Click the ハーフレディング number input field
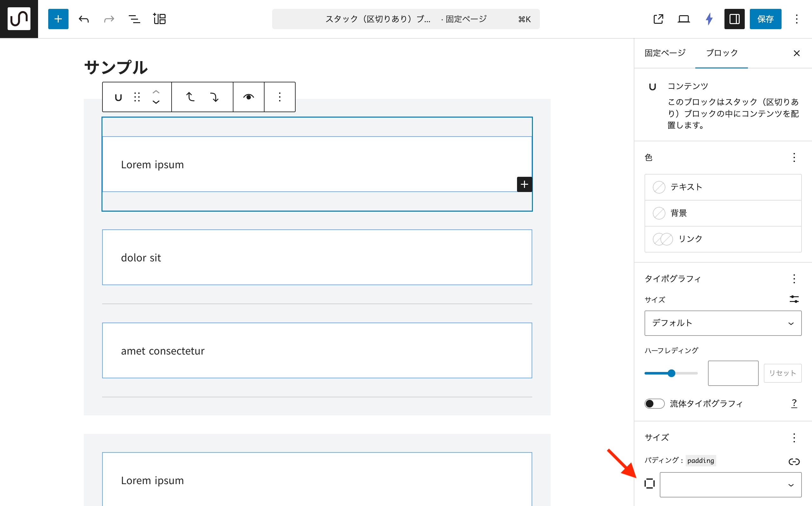Screen dimensions: 812x506 tap(733, 373)
